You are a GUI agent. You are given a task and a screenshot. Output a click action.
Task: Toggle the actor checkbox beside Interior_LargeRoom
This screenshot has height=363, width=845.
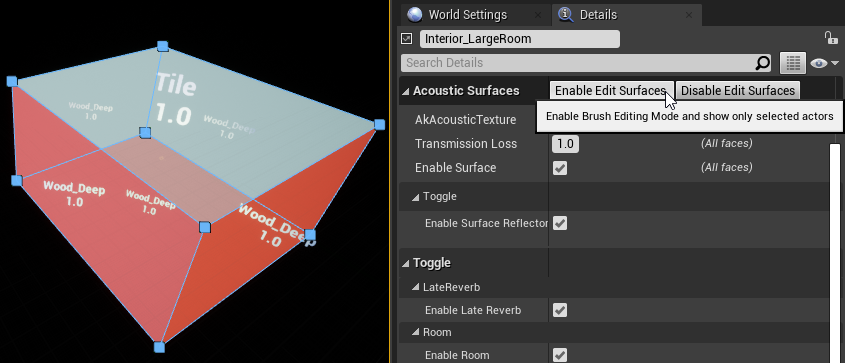click(407, 39)
